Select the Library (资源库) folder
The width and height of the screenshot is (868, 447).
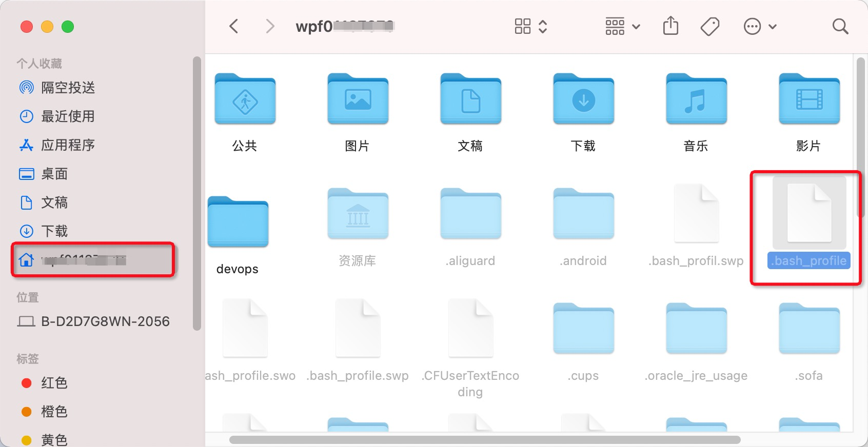358,214
